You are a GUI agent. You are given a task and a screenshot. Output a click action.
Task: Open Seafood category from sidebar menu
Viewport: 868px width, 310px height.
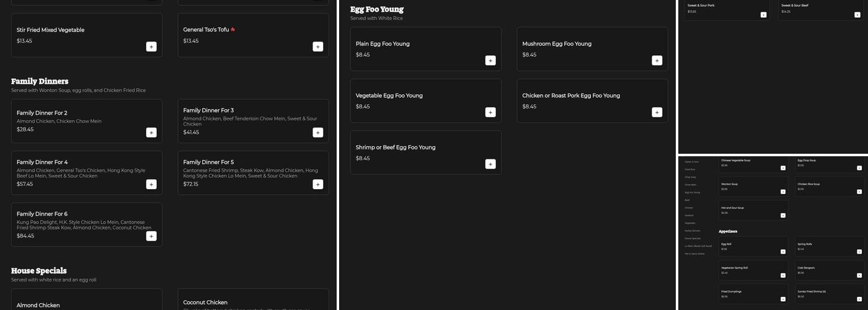tap(689, 215)
